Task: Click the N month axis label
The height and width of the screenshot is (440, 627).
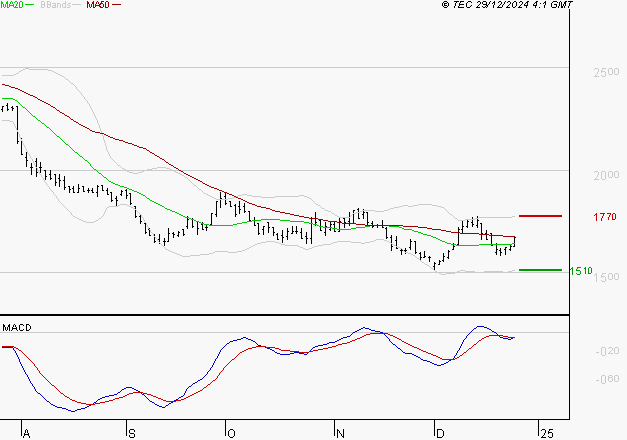Action: pyautogui.click(x=340, y=434)
